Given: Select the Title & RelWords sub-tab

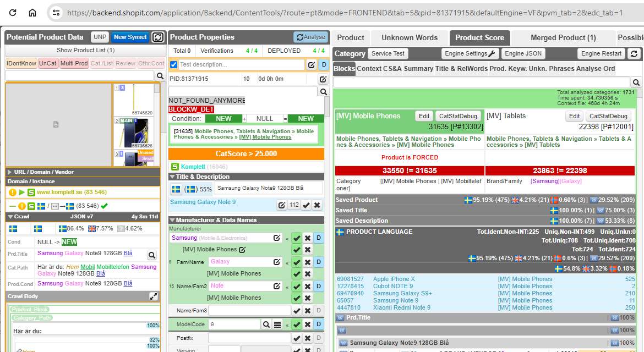Looking at the screenshot, I should (462, 69).
